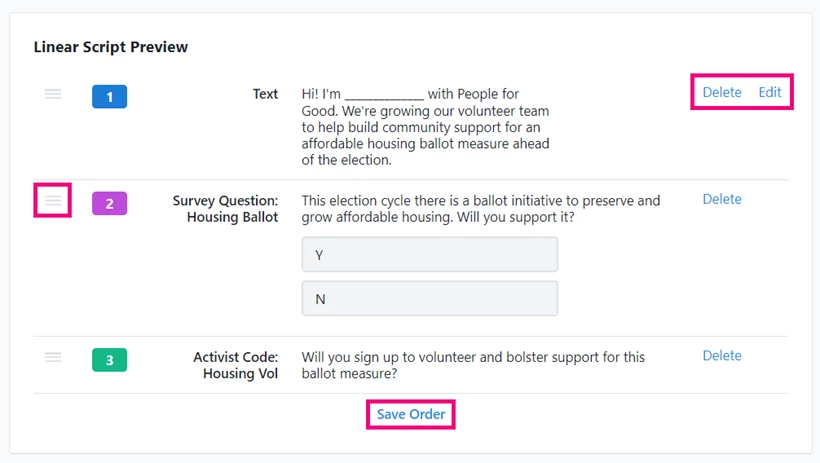Click the green step 3 number badge
The height and width of the screenshot is (463, 820).
coord(109,360)
